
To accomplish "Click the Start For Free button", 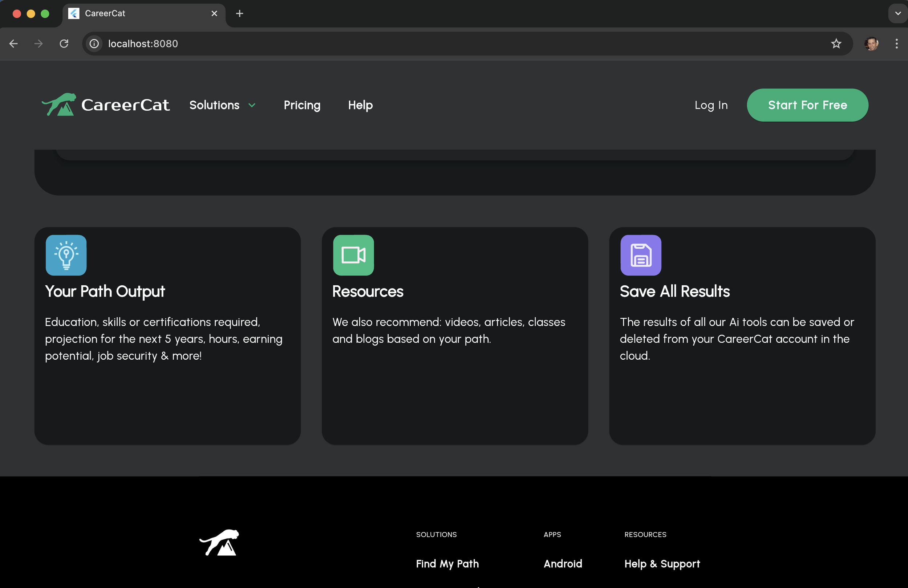I will pyautogui.click(x=807, y=105).
